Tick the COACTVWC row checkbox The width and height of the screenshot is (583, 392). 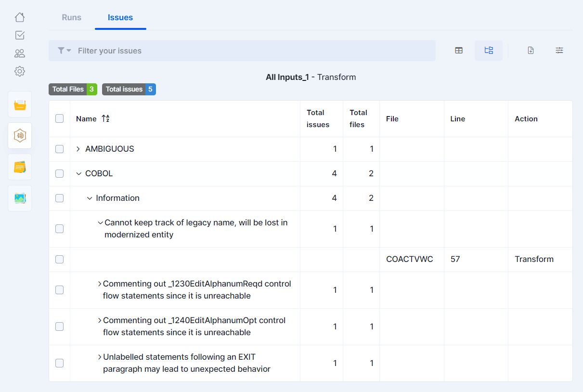coord(59,259)
